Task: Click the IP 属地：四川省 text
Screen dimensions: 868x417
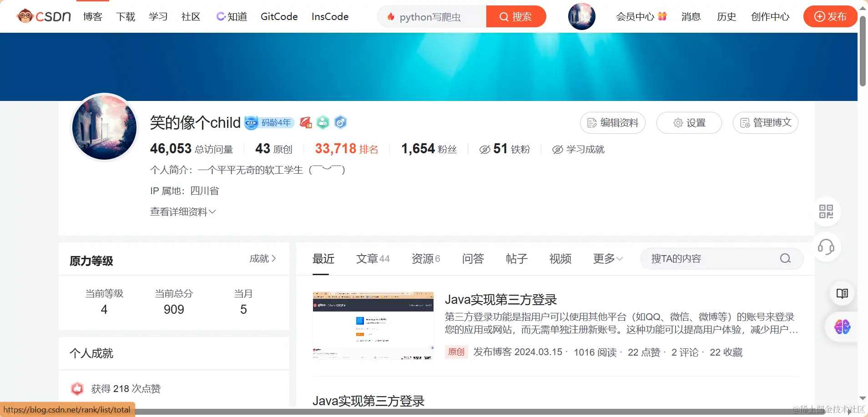Action: tap(185, 191)
